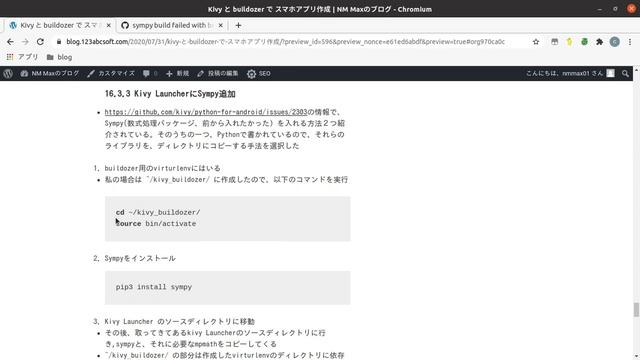Click the scrollbar down arrow

click(x=636, y=357)
